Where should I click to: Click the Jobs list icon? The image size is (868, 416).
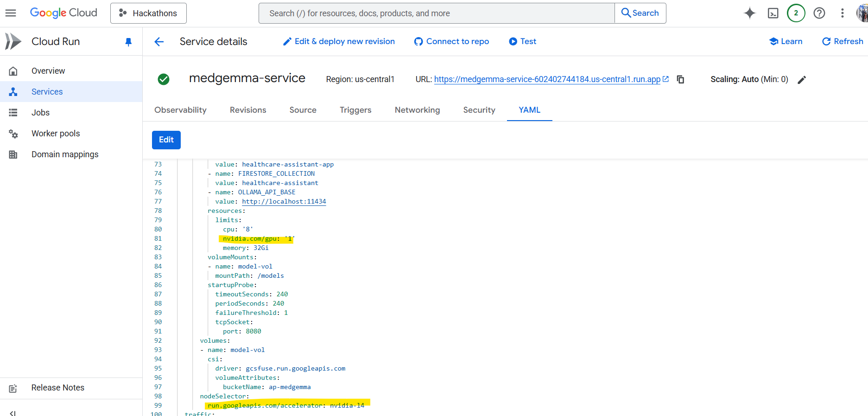pos(13,113)
